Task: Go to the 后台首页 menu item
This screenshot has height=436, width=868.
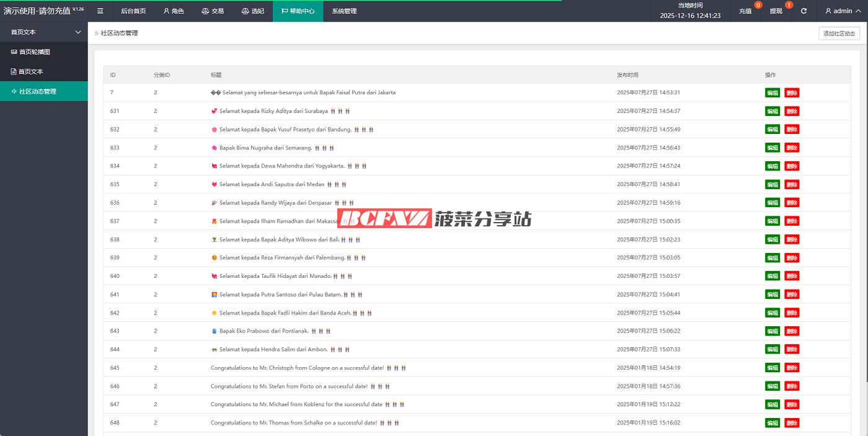Action: tap(133, 11)
